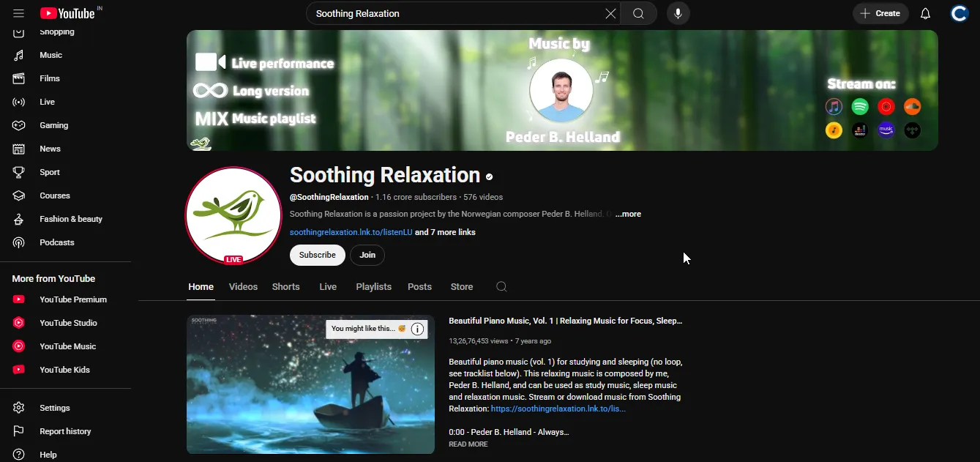Open the account avatar menu
The image size is (980, 462).
pos(960,13)
